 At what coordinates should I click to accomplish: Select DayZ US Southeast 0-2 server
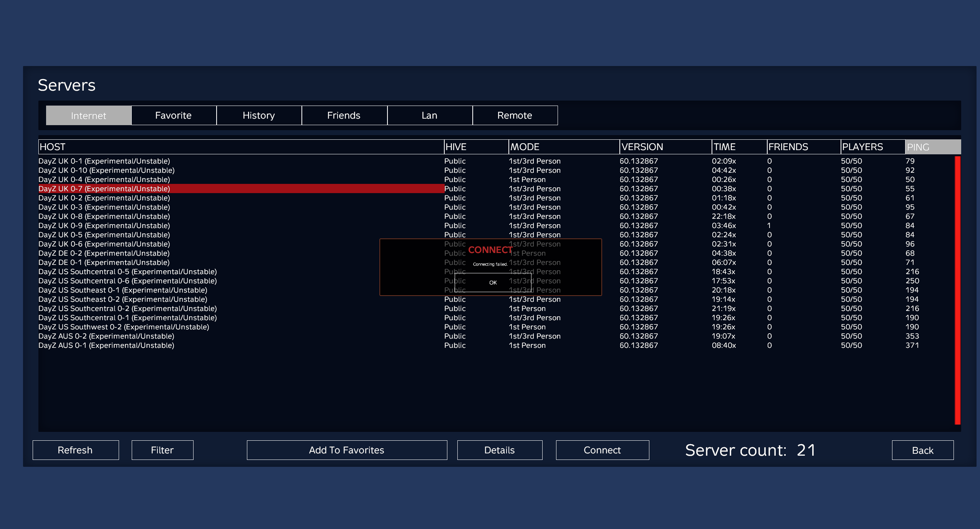coord(495,299)
